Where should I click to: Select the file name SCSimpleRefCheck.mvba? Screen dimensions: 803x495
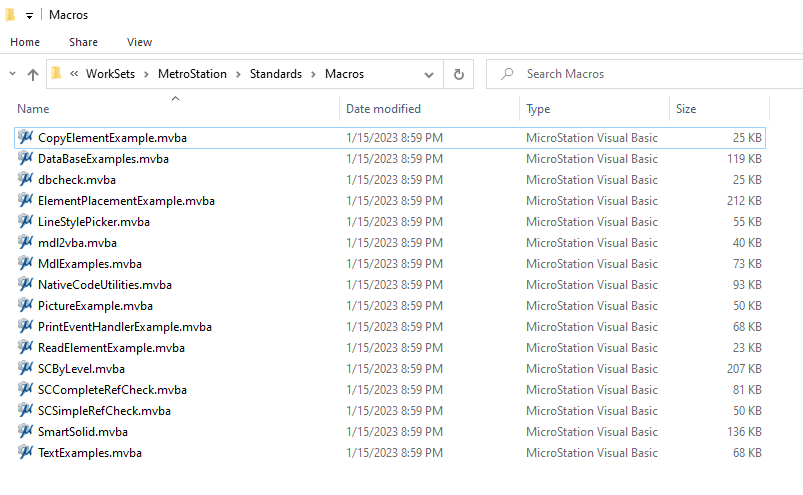pos(104,411)
